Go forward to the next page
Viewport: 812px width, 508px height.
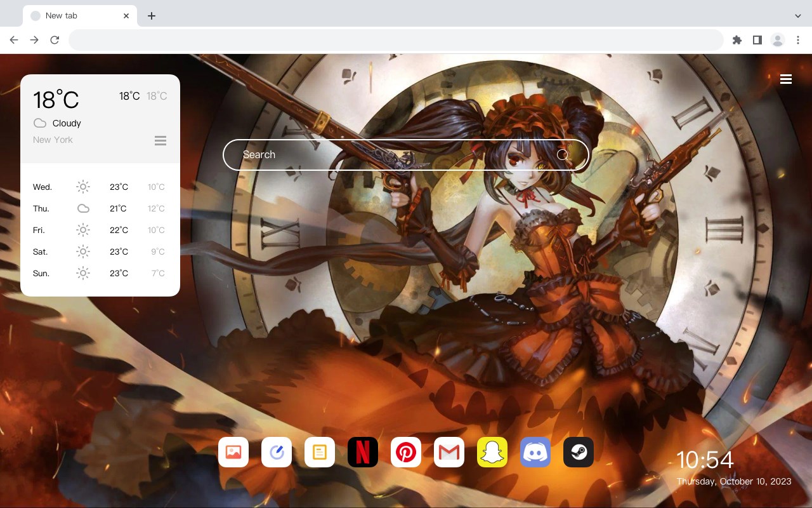point(34,40)
